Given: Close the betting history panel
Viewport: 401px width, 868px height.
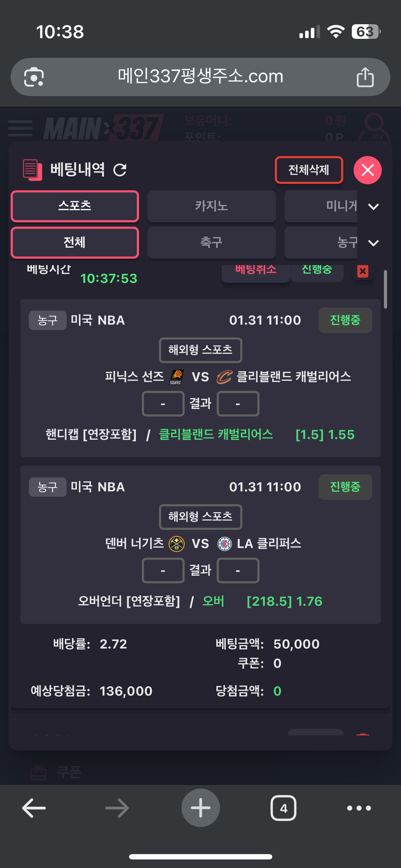Looking at the screenshot, I should [367, 170].
